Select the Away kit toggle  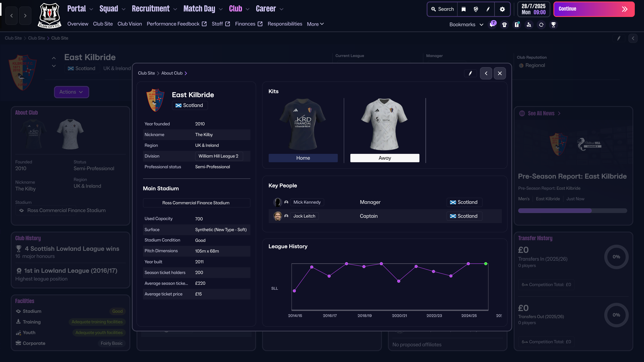click(385, 158)
